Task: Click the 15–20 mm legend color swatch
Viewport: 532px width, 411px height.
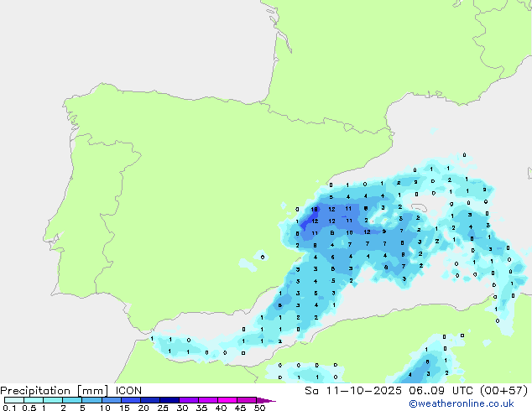Action: 131,400
